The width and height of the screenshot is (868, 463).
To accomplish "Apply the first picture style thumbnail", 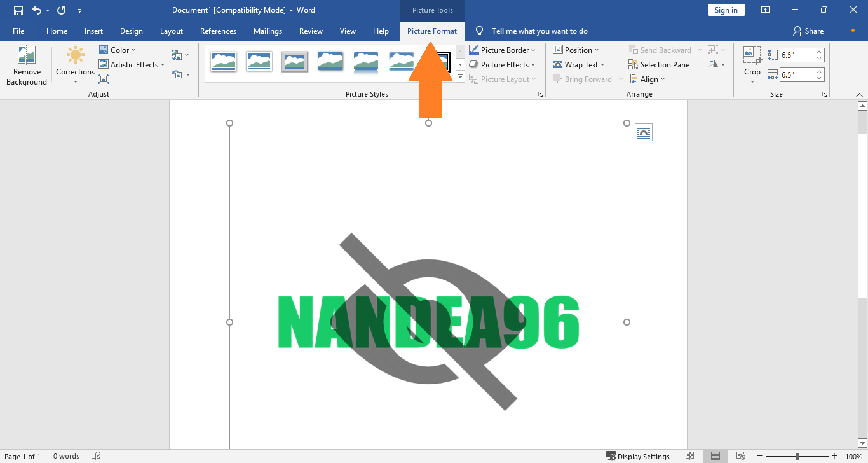I will coord(224,62).
